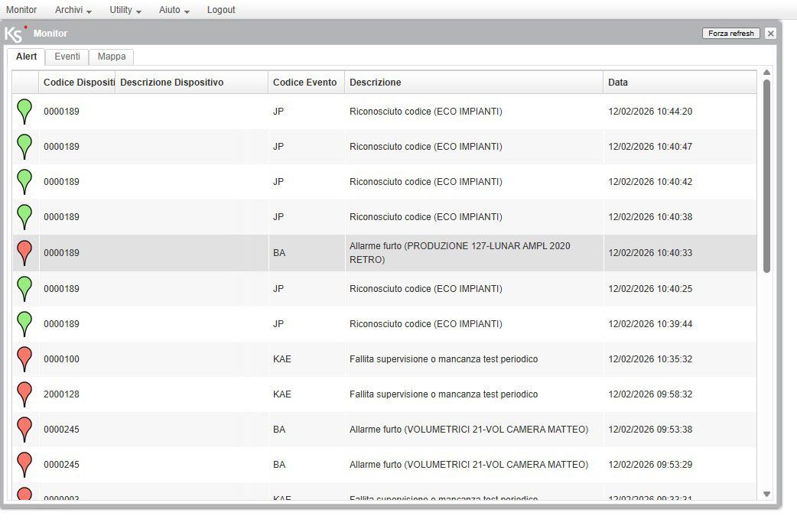
Task: Click Monitor in the top menu bar
Action: click(21, 10)
